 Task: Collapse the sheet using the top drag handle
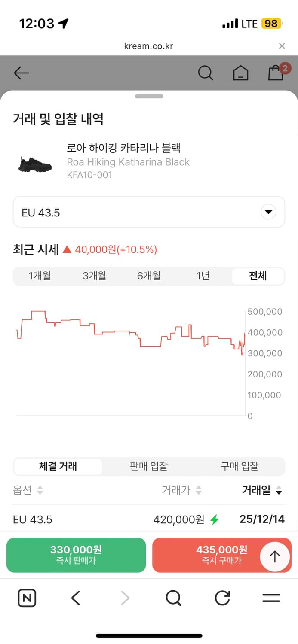pos(149,96)
